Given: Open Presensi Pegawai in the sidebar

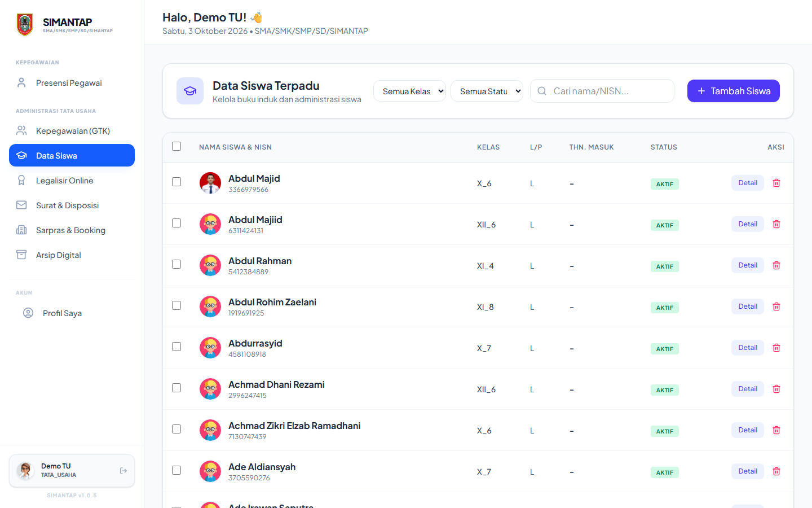Looking at the screenshot, I should 72,83.
